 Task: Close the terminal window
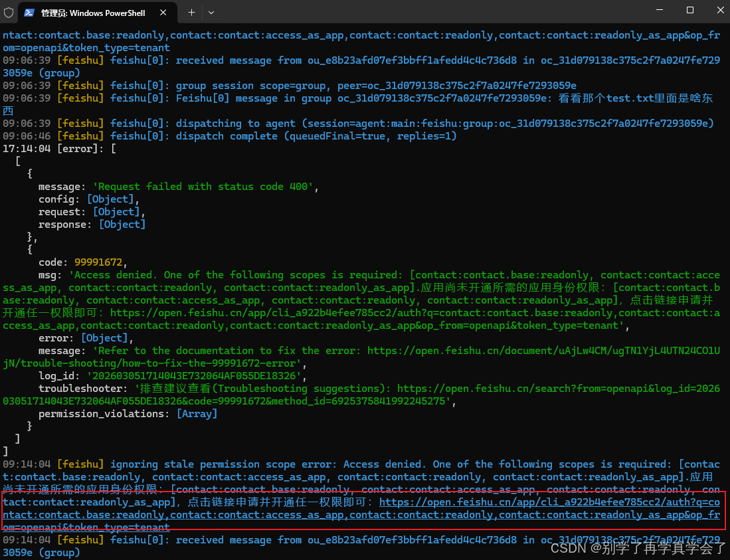[x=720, y=10]
